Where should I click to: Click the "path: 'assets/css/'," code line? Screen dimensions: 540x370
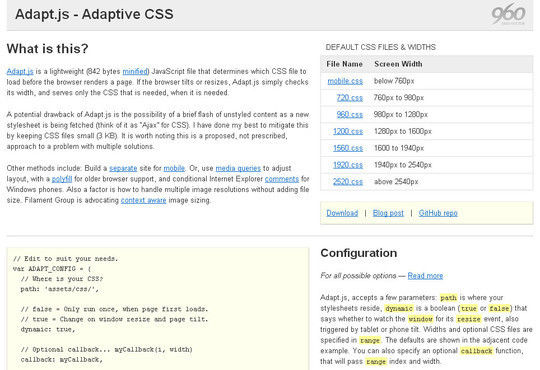click(60, 289)
